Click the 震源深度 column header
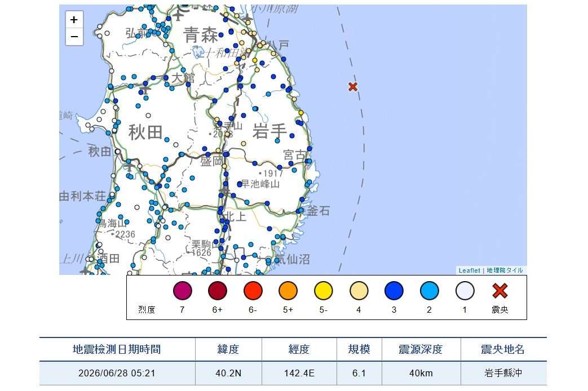 click(421, 349)
